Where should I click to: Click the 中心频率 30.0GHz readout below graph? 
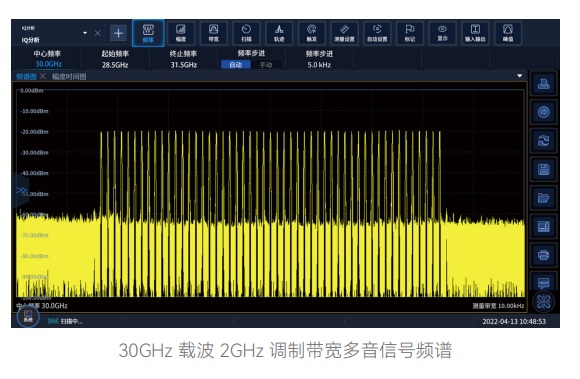(x=42, y=306)
